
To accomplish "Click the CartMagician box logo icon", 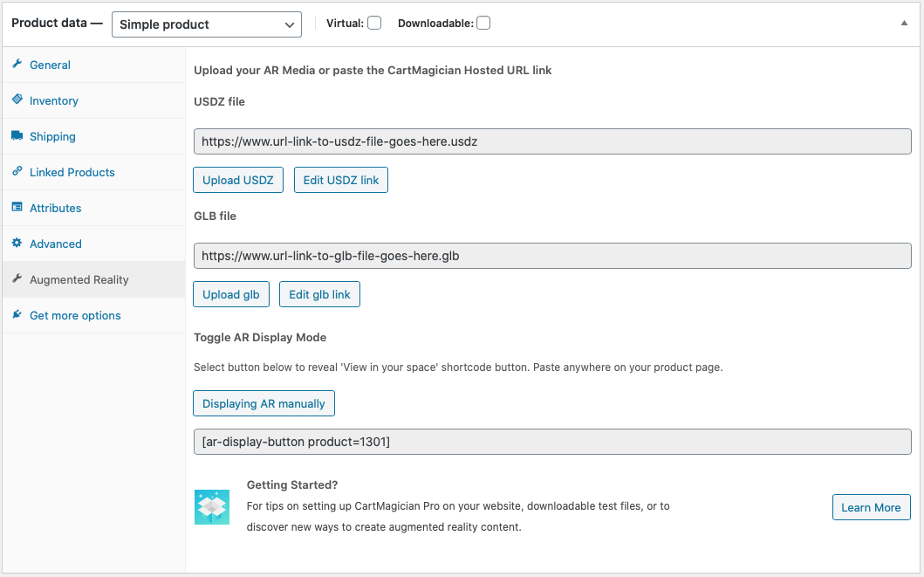I will pos(212,507).
